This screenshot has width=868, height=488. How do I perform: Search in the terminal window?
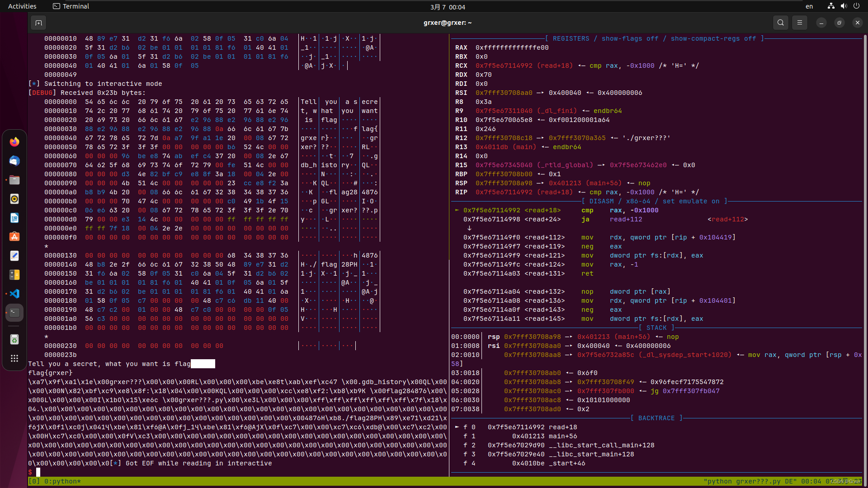780,23
